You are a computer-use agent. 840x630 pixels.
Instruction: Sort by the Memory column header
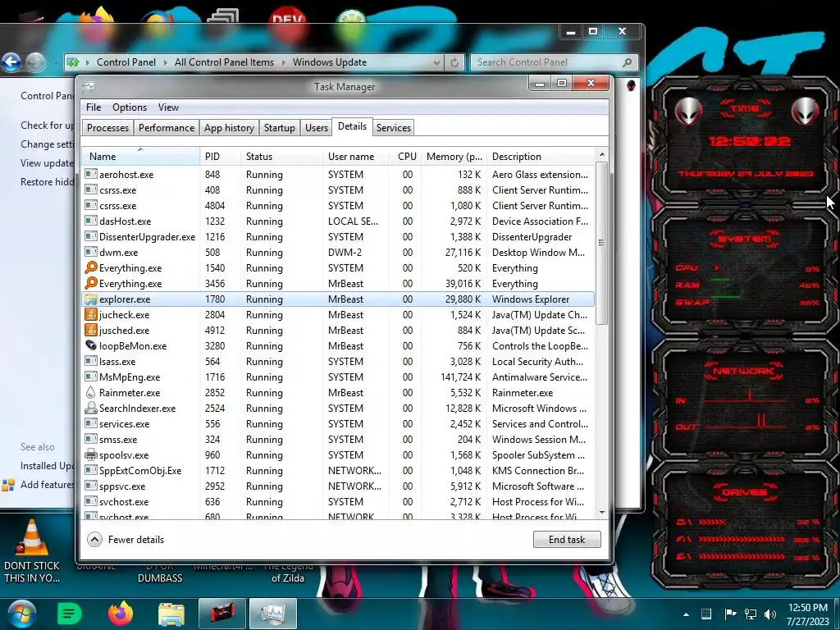click(x=454, y=156)
